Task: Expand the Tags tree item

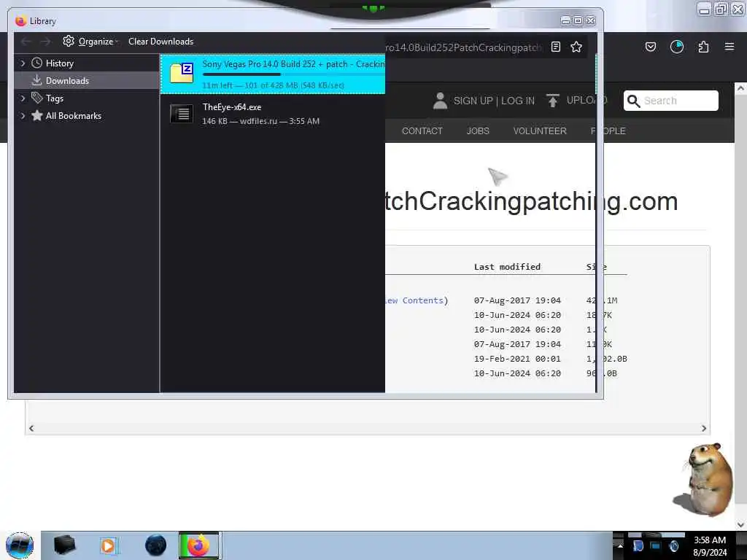Action: [x=23, y=98]
